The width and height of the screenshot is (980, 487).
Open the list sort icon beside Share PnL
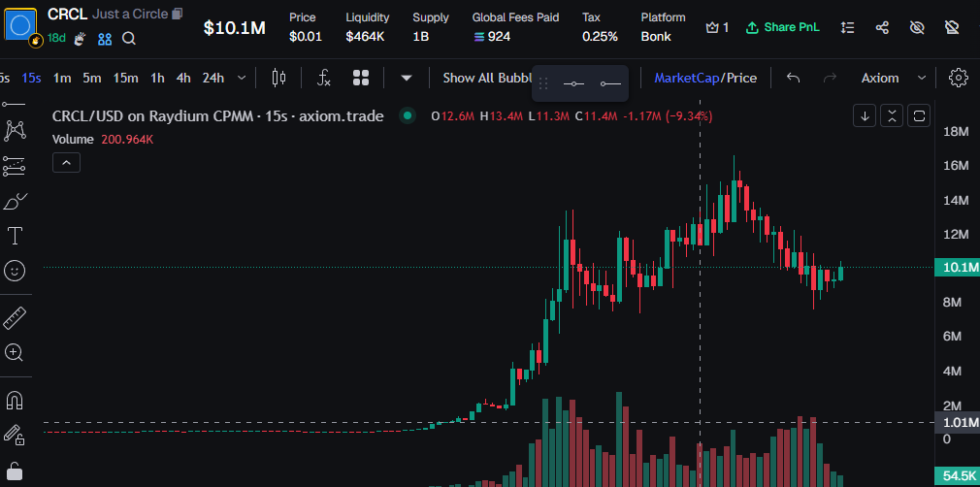click(x=847, y=27)
